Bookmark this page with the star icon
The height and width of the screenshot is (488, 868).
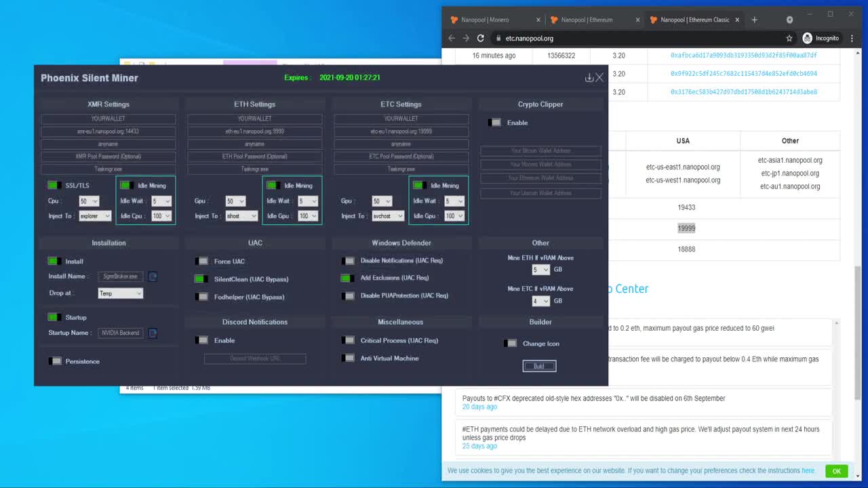(789, 39)
